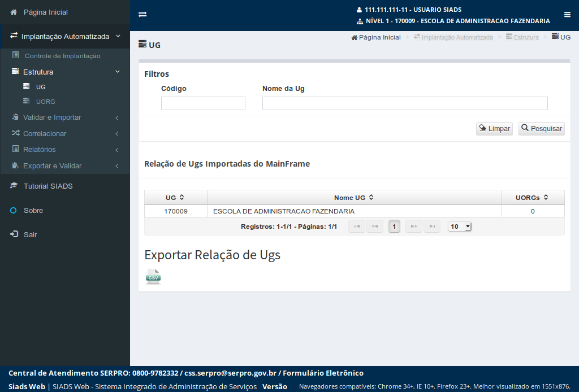Click ESCOLA DE ADMINISTRACAO FAZENDARIA table cell
The width and height of the screenshot is (579, 392).
[x=355, y=211]
